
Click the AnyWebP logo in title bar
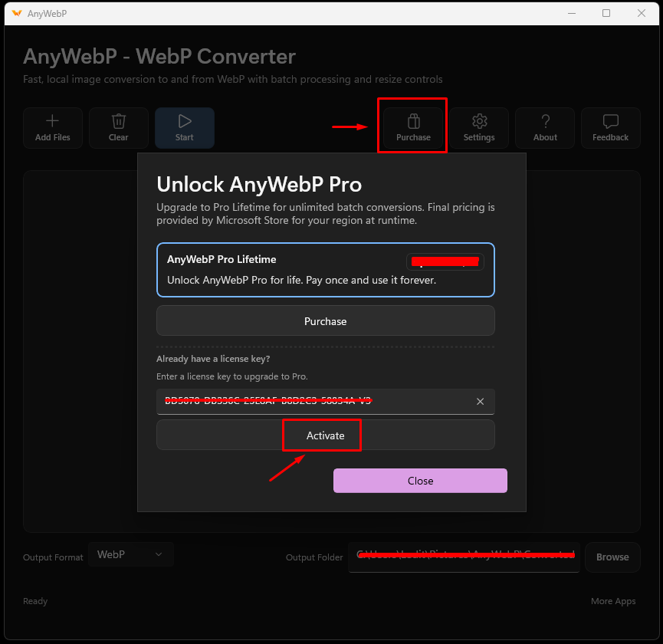[x=17, y=13]
